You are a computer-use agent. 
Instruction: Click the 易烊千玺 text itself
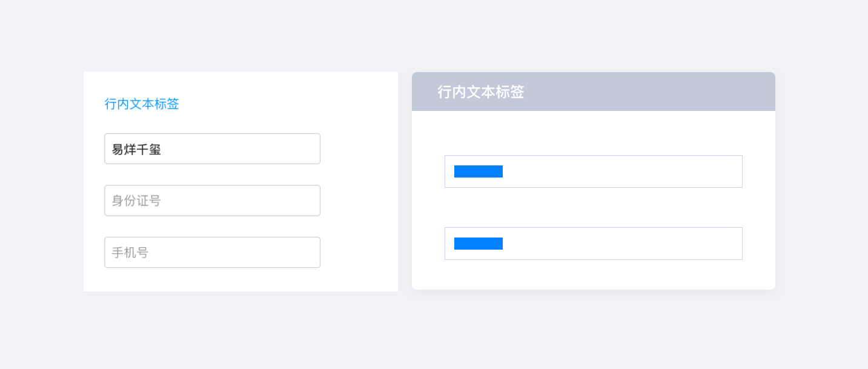(x=136, y=149)
